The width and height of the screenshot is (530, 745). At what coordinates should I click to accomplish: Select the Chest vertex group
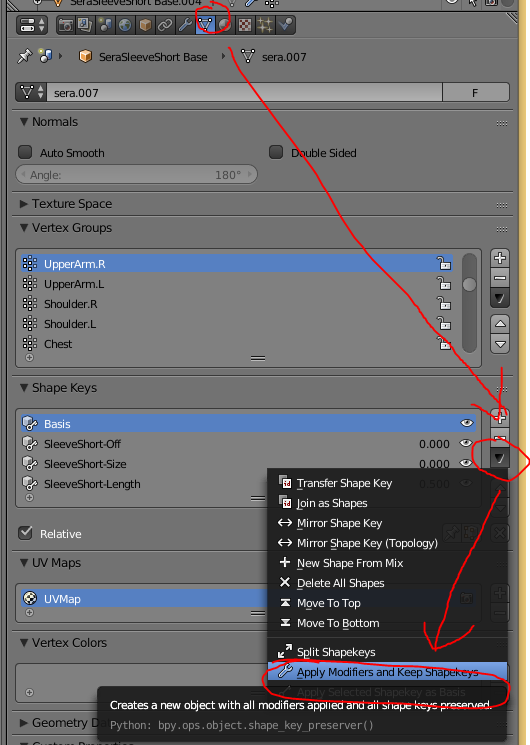click(237, 344)
